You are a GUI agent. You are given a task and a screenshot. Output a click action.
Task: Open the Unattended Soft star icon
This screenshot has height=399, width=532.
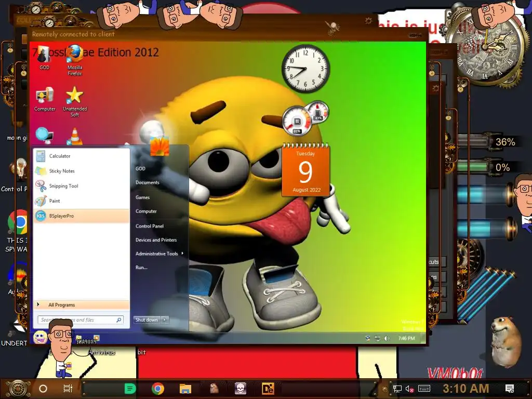click(75, 101)
